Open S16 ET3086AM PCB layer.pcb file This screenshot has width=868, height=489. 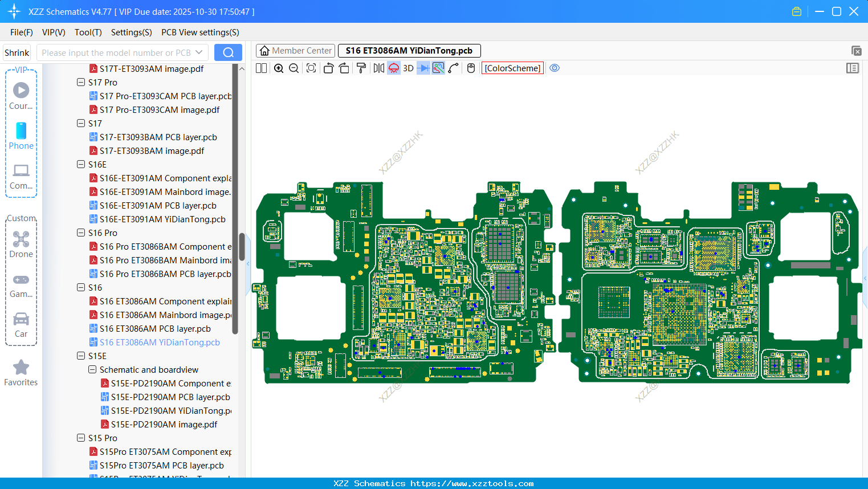point(155,329)
